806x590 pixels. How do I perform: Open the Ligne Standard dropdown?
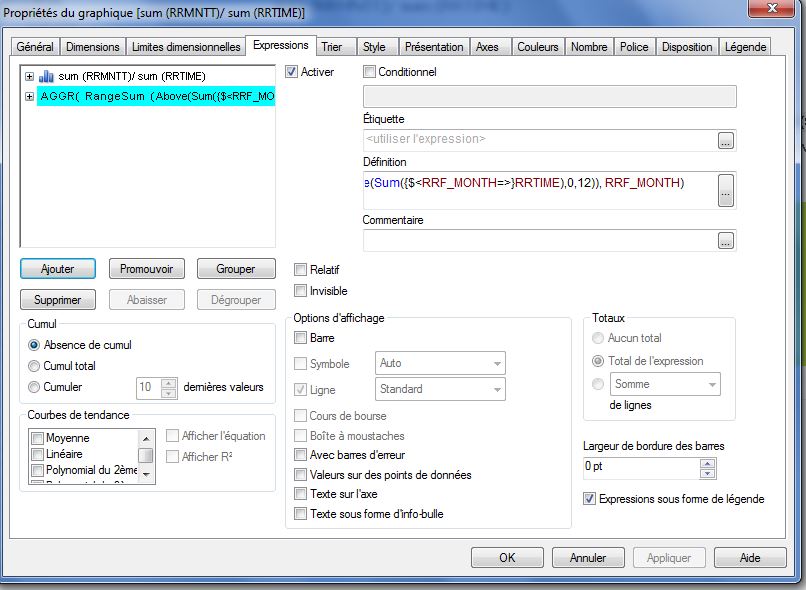click(441, 389)
